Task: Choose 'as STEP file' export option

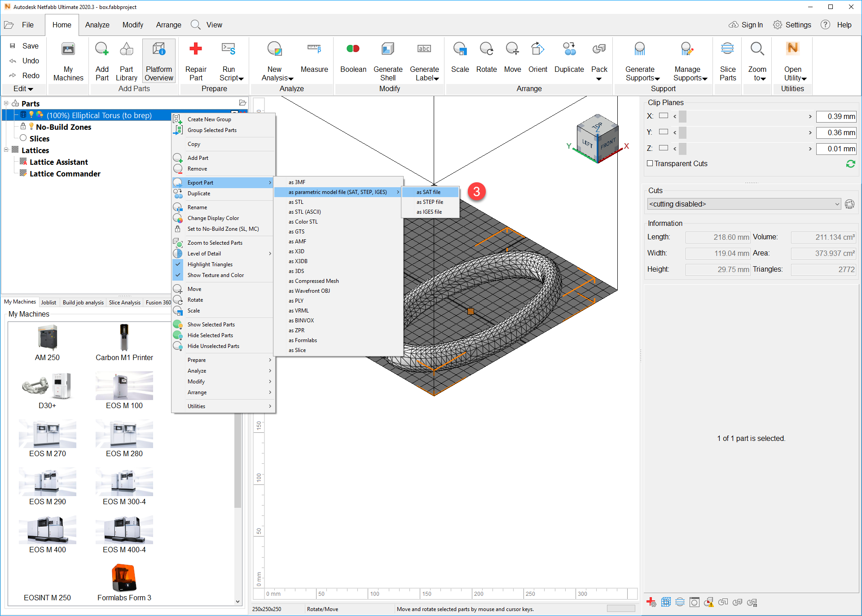Action: (430, 202)
